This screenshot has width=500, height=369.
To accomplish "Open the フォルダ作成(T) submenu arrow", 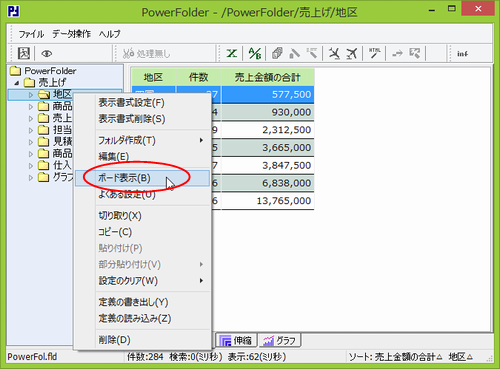I will click(x=201, y=140).
